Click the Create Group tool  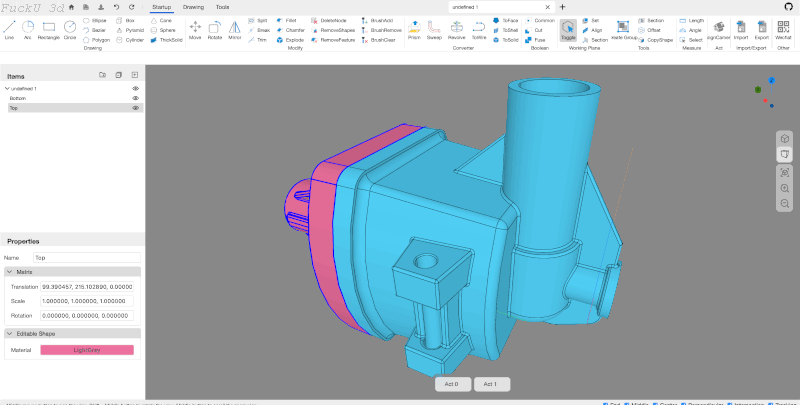tap(622, 30)
